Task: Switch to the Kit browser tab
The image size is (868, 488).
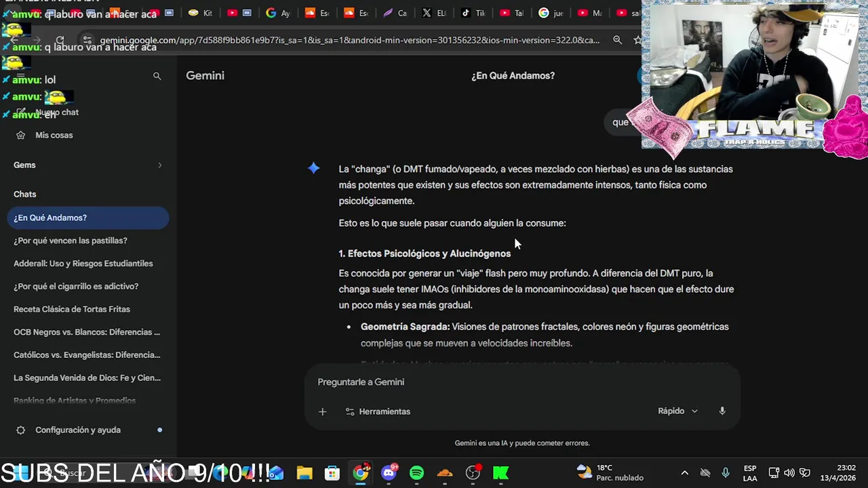Action: (x=201, y=13)
